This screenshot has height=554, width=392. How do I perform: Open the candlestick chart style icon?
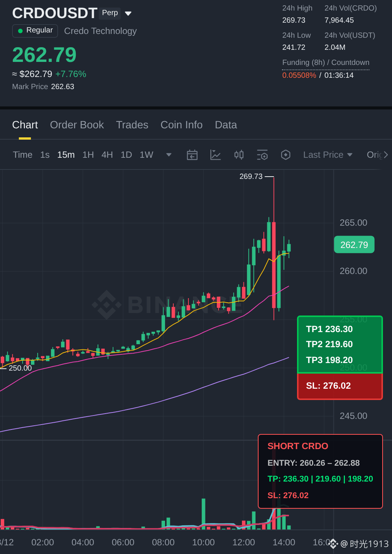(x=239, y=155)
